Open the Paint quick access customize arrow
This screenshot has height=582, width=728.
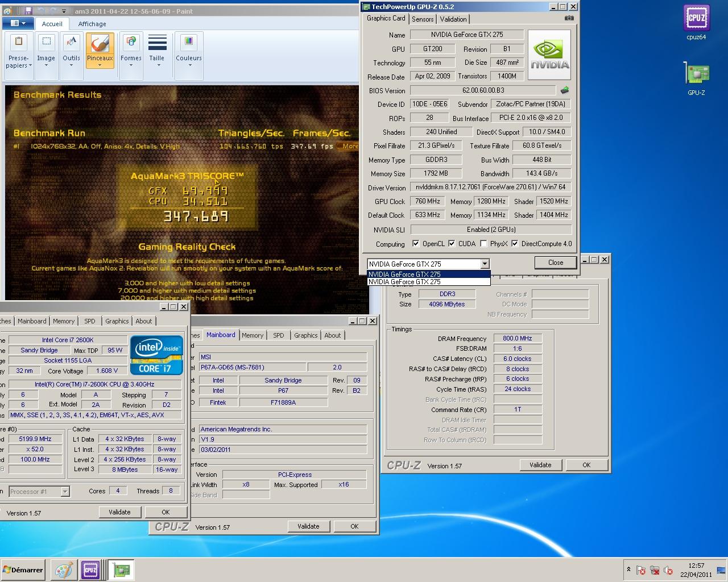pos(64,11)
